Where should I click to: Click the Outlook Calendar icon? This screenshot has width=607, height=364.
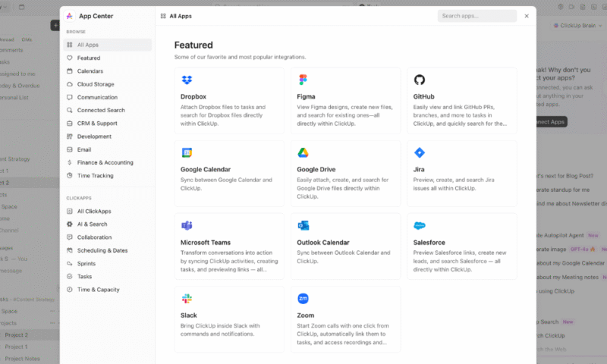point(303,225)
